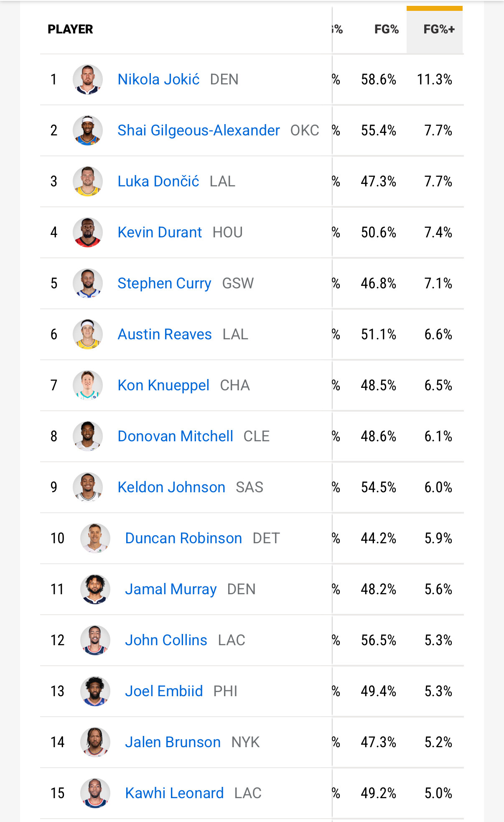Click Joel Embiid's headshot image

[95, 691]
